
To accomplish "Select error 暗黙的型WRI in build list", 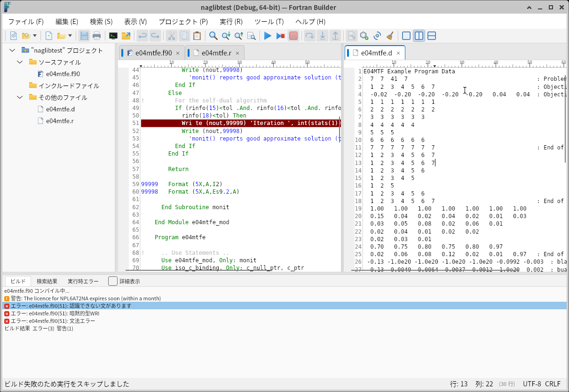I will (x=284, y=314).
